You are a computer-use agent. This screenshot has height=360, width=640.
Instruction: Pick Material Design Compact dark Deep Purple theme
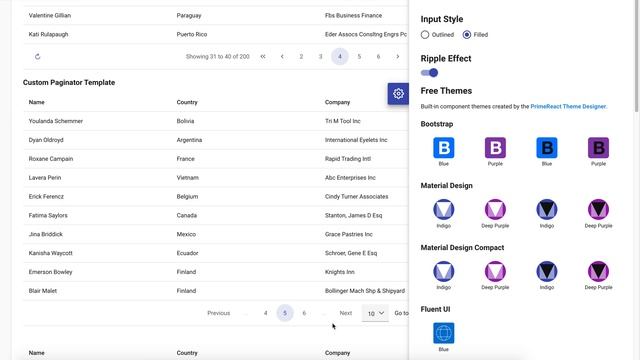click(598, 271)
